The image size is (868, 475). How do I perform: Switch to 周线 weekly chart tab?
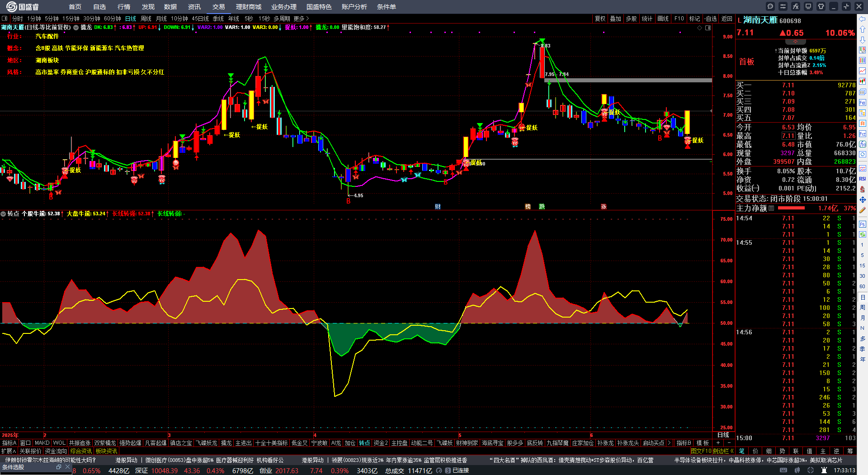point(146,19)
